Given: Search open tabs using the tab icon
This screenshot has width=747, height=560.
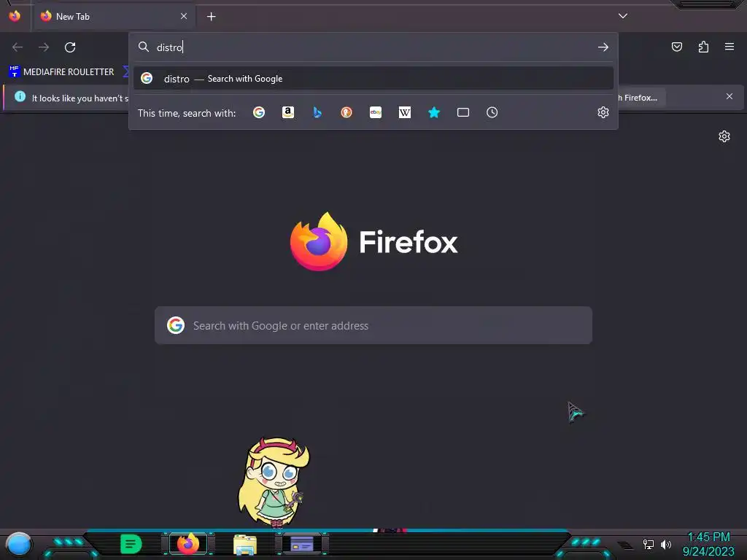Looking at the screenshot, I should pyautogui.click(x=463, y=112).
